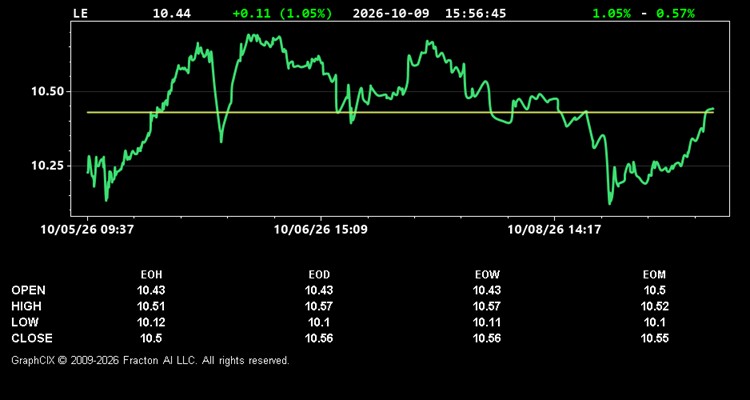Click the LOW row label
The height and width of the screenshot is (400, 750).
click(25, 322)
